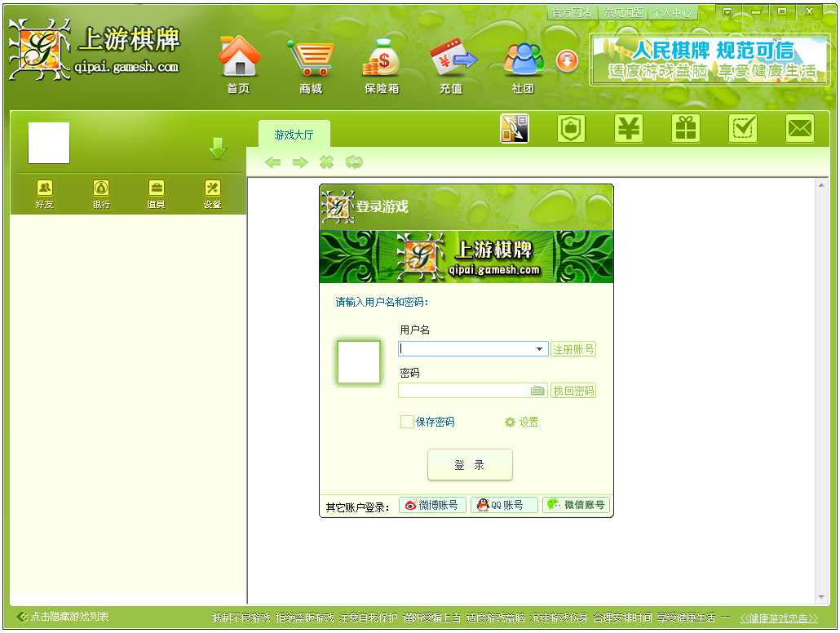Click the user avatar box in left panel
Image resolution: width=840 pixels, height=633 pixels.
49,143
